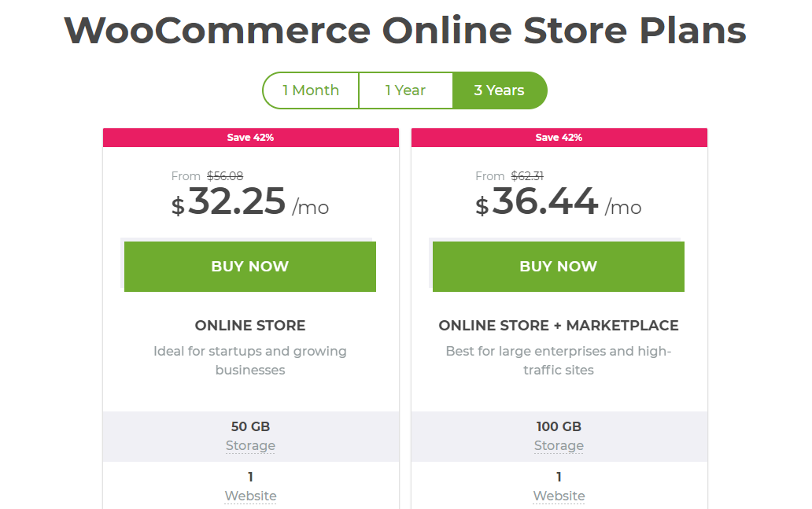Switch to the 1 Year billing tab
The image size is (812, 509).
point(405,90)
